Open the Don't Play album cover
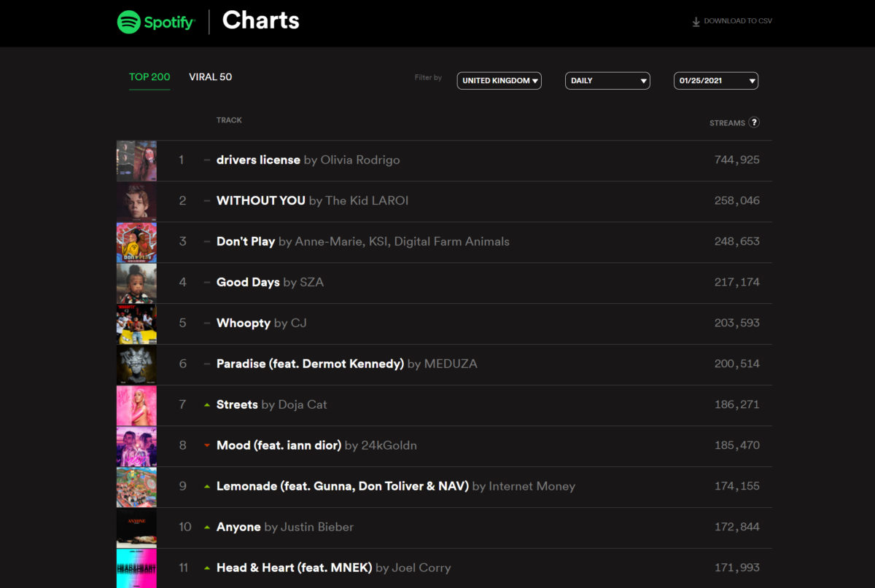The height and width of the screenshot is (588, 875). [136, 242]
